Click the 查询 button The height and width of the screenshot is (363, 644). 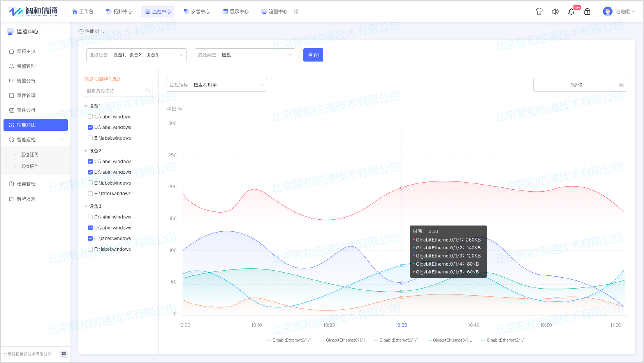(x=313, y=55)
